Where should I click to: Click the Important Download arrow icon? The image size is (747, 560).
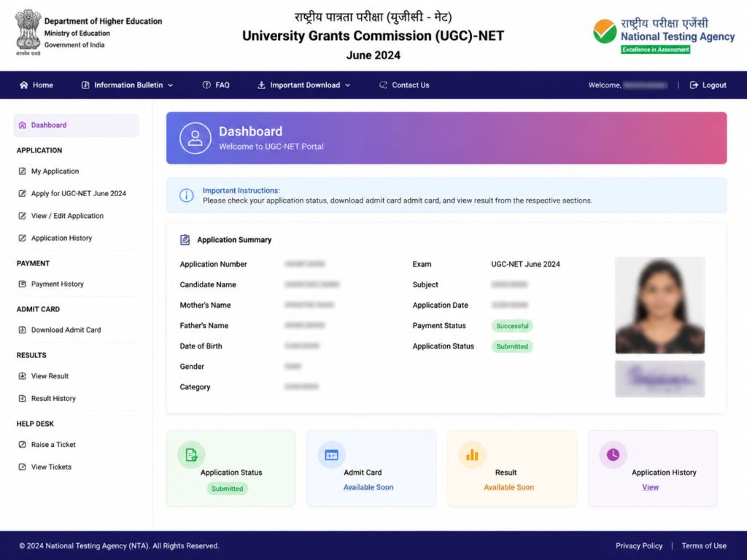[261, 85]
